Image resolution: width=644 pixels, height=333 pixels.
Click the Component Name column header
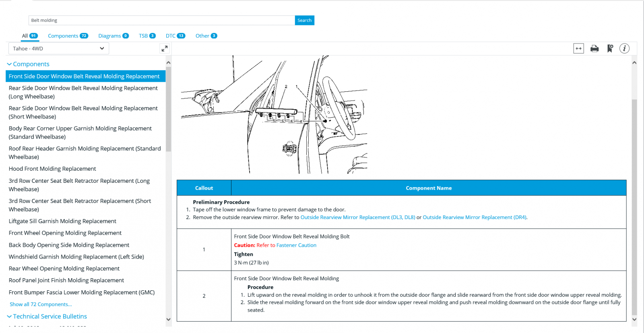(429, 188)
